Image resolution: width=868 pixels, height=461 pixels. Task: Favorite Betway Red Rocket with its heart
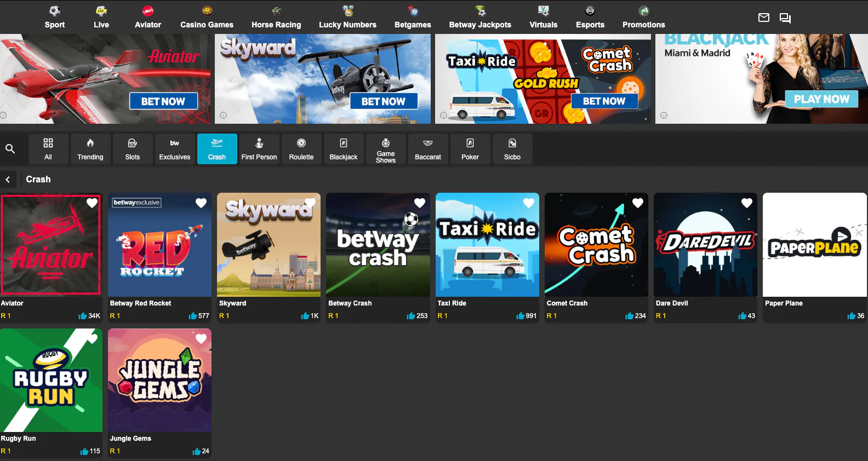coord(201,203)
